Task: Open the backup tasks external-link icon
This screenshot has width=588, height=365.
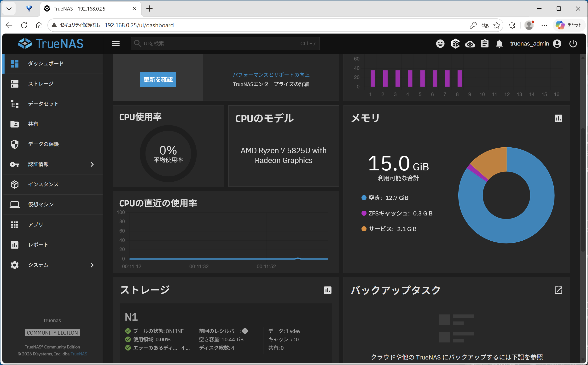Action: pos(558,290)
